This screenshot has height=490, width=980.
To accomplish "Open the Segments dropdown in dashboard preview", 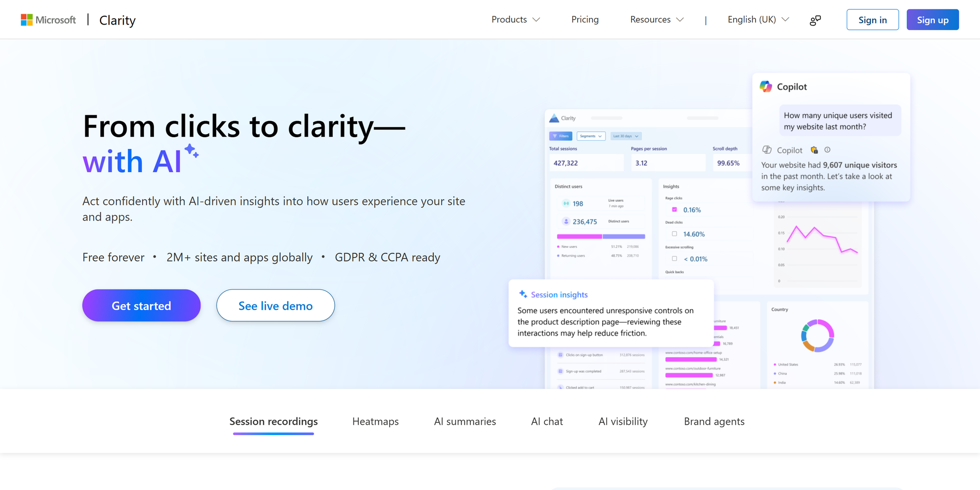I will click(591, 136).
